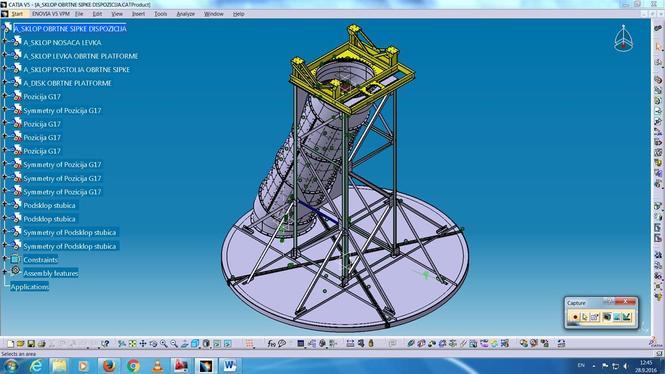Click the Normal View icon

click(x=184, y=343)
